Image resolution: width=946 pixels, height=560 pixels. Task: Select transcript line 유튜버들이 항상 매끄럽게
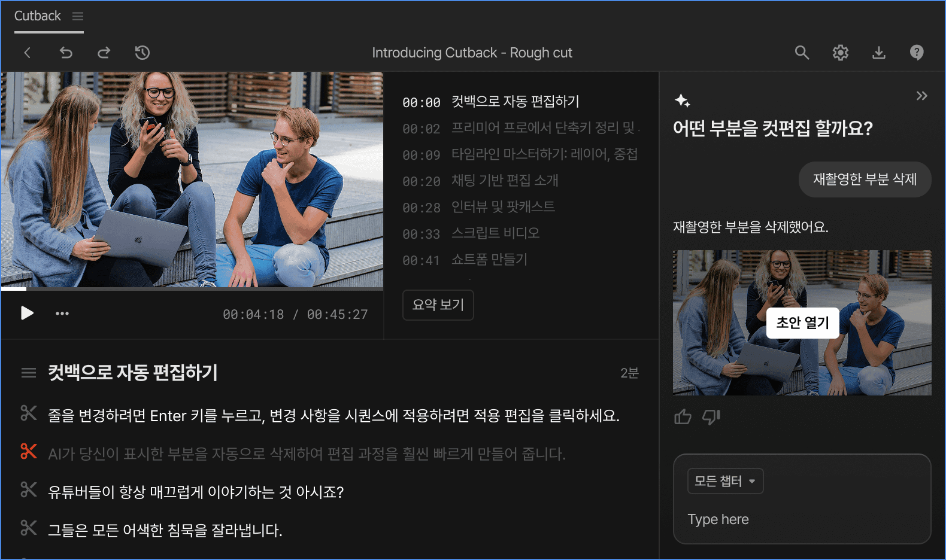(196, 492)
